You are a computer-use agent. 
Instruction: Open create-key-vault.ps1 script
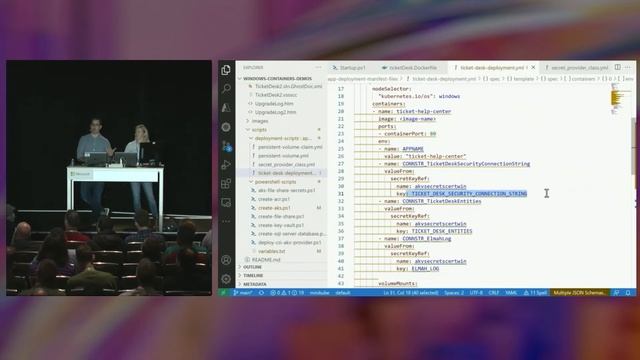click(x=281, y=225)
